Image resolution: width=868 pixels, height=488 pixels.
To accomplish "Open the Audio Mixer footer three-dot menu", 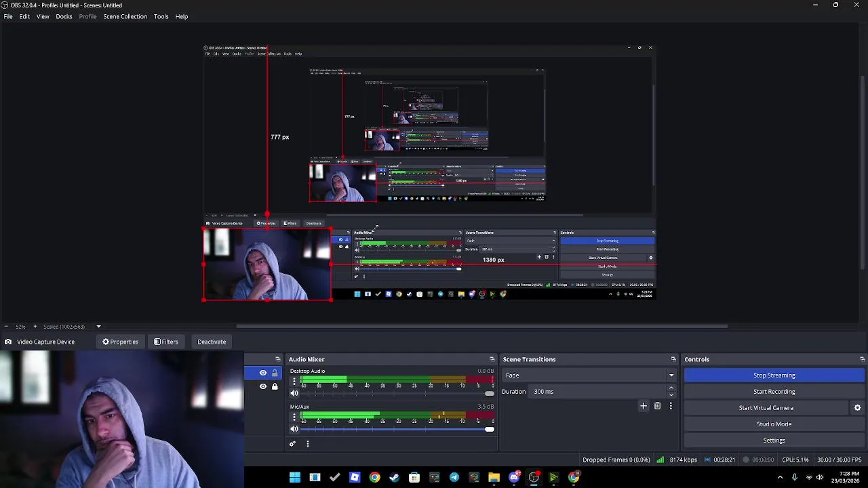I will [x=308, y=444].
